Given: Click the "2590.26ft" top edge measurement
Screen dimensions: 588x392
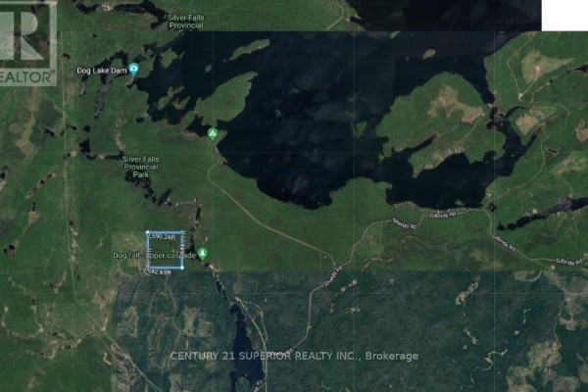Looking at the screenshot, I should 162,237.
